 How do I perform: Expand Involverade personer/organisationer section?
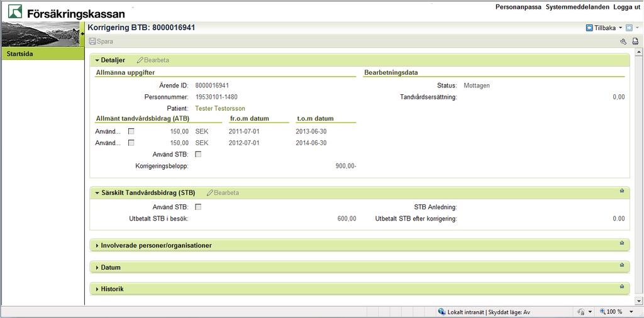point(97,245)
